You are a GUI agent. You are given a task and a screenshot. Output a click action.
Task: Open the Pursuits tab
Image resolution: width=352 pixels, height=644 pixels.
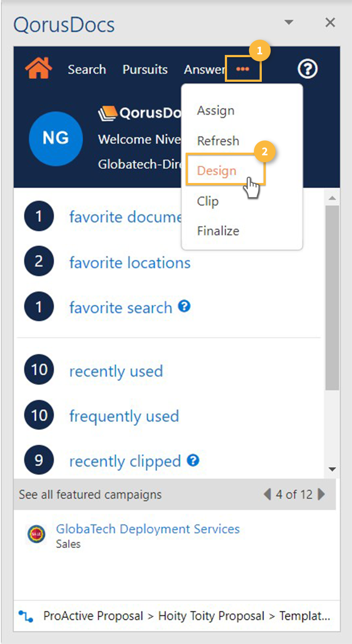tap(145, 69)
